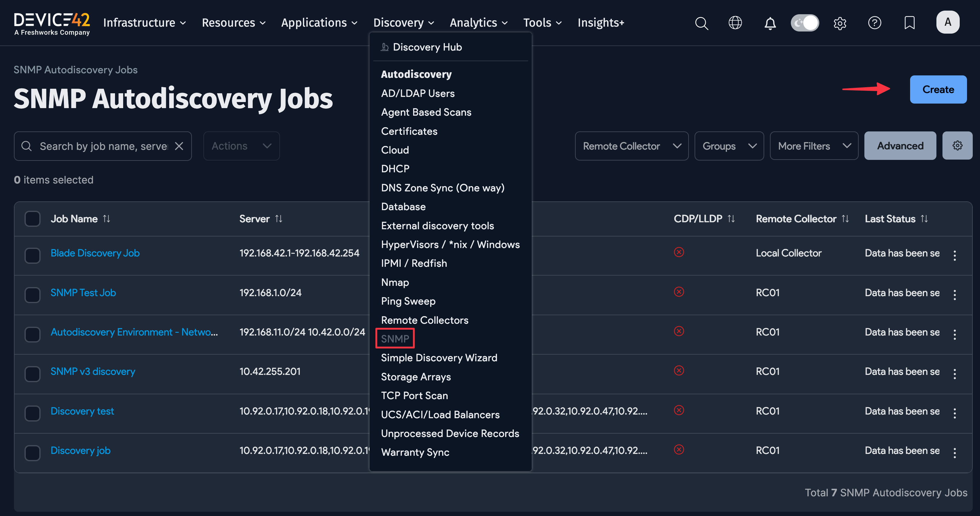
Task: Click the user avatar in the top right
Action: 948,22
